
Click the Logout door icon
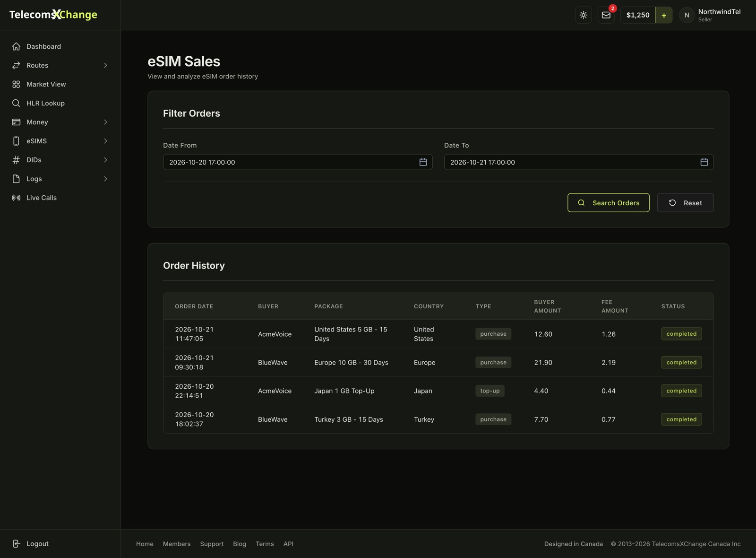16,544
